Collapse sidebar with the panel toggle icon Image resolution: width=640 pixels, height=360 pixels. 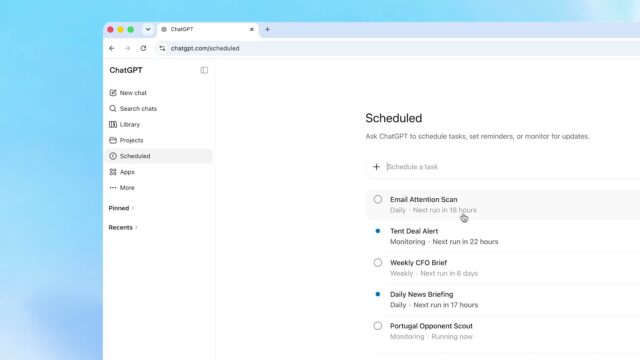coord(204,70)
